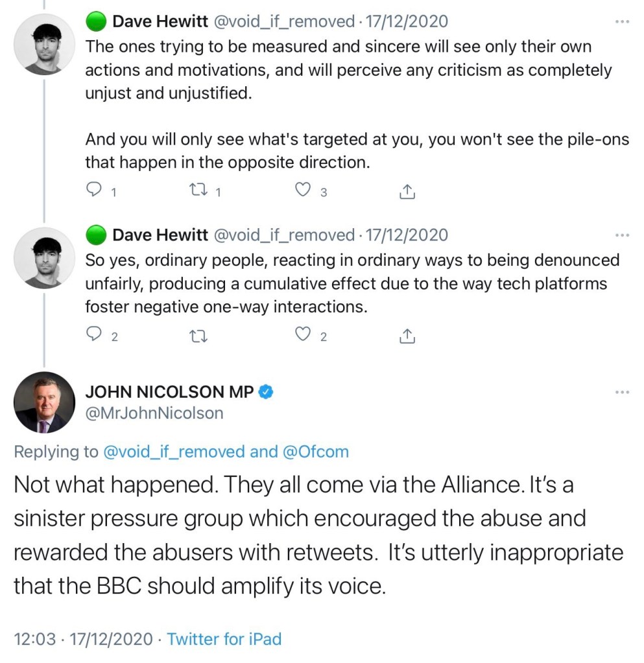The width and height of the screenshot is (644, 663).
Task: Click the 12:03 · 17/12/2020 timestamp
Action: click(x=83, y=639)
